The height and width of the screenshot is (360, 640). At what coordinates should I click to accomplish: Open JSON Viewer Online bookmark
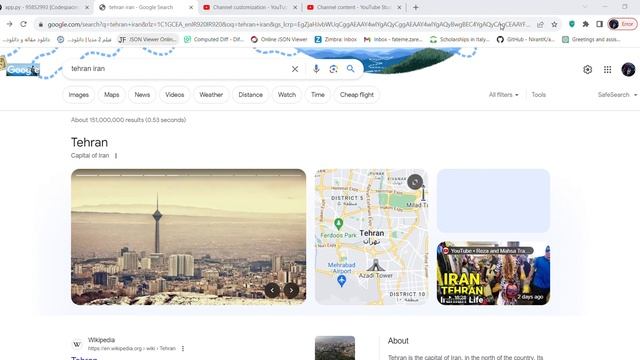148,39
